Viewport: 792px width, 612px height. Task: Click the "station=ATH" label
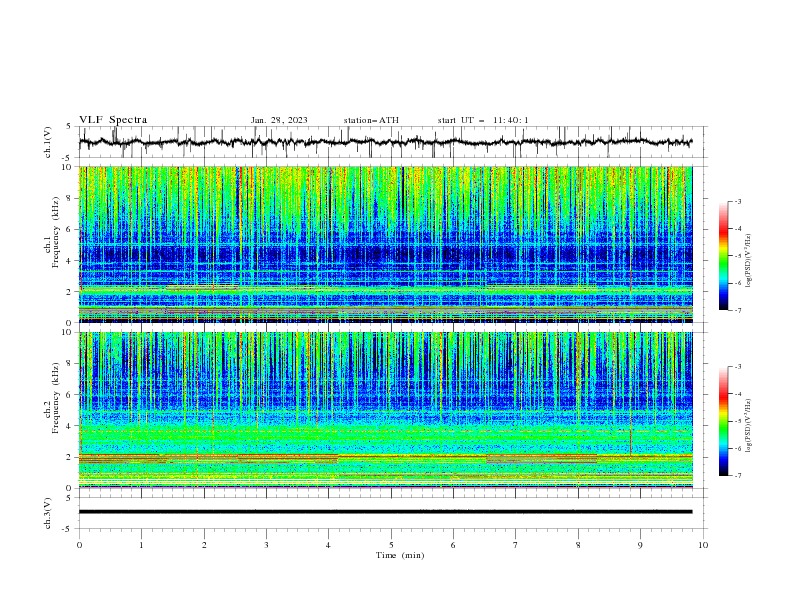click(371, 120)
